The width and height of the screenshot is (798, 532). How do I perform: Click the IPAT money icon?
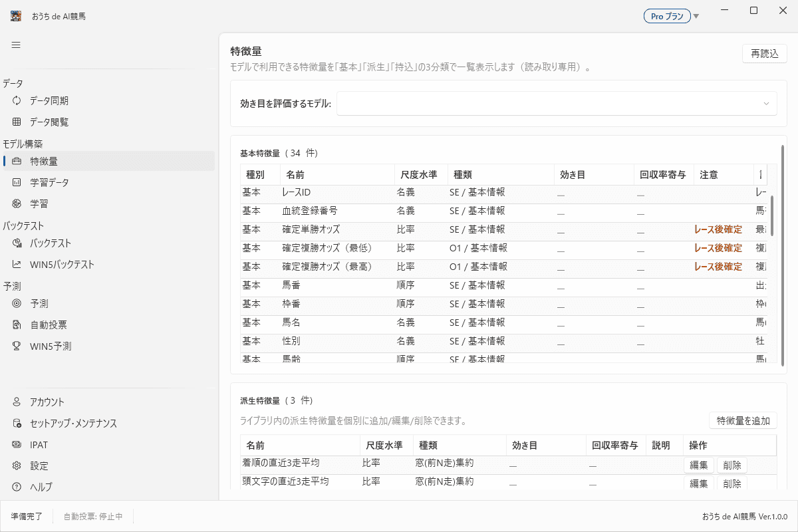tap(17, 444)
